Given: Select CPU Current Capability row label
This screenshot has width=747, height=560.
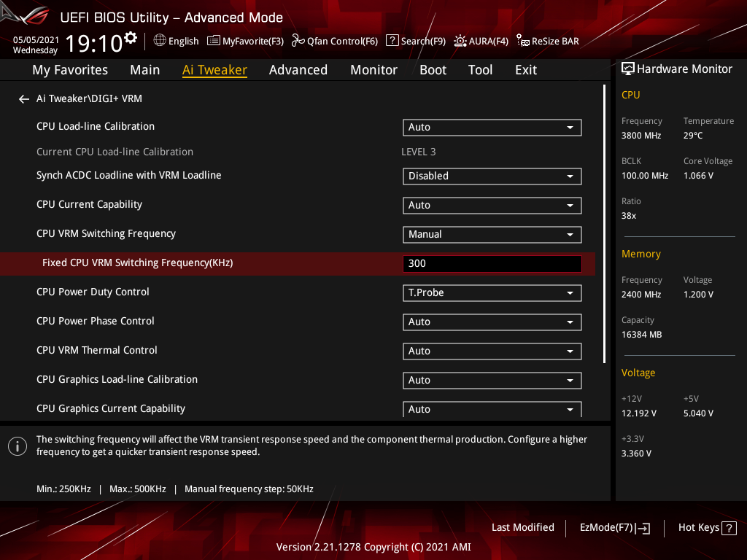Looking at the screenshot, I should [x=89, y=204].
